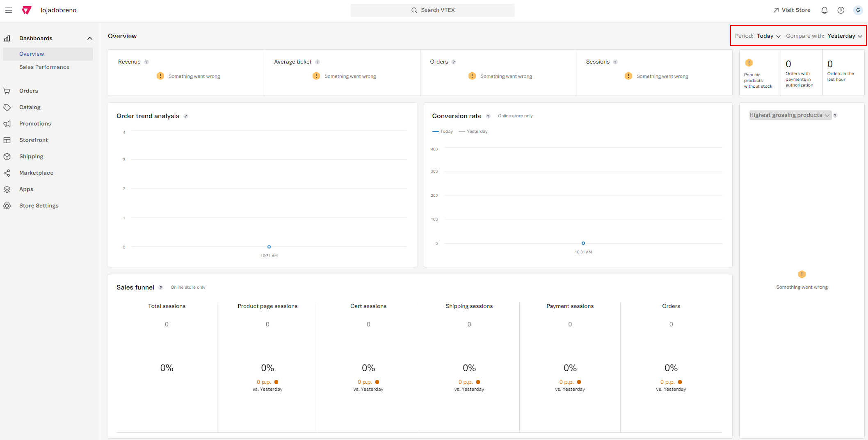Toggle the Yesterday series in chart legend
The width and height of the screenshot is (868, 440).
473,132
